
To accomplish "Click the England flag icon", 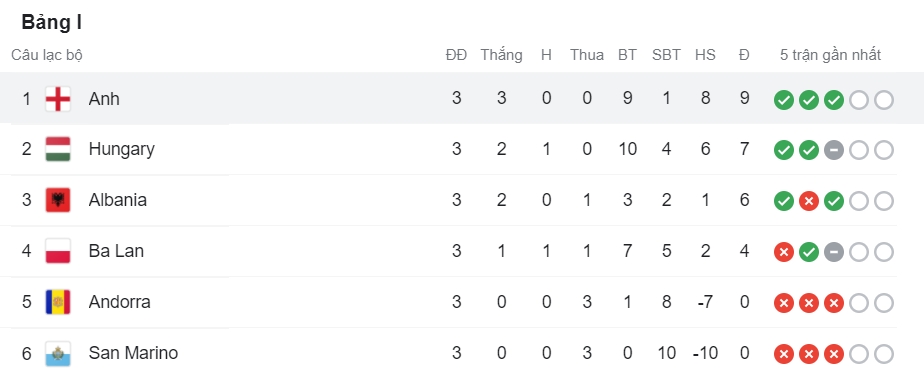I will coord(58,99).
